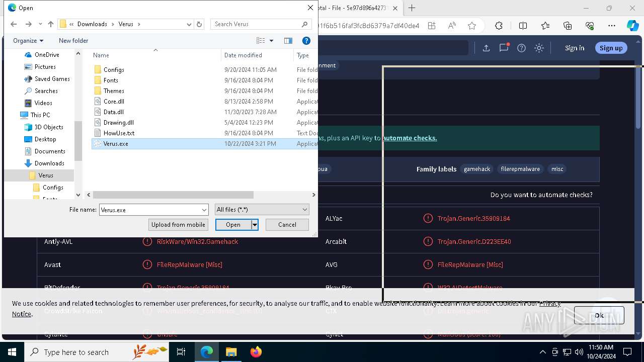Screen dimensions: 644x362
Task: Select the Configs subfolder in the tree
Action: (x=53, y=188)
